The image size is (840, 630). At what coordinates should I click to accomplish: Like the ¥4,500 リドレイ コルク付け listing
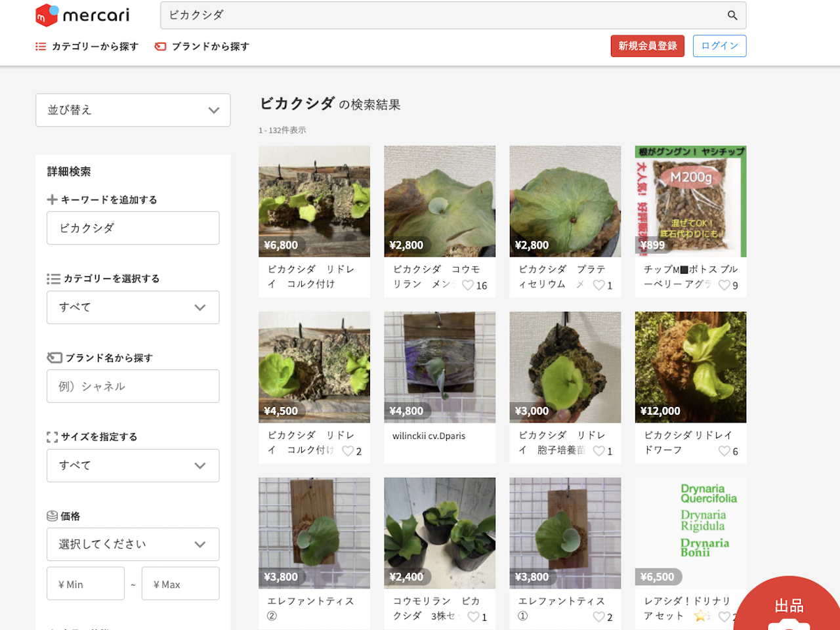[x=348, y=451]
